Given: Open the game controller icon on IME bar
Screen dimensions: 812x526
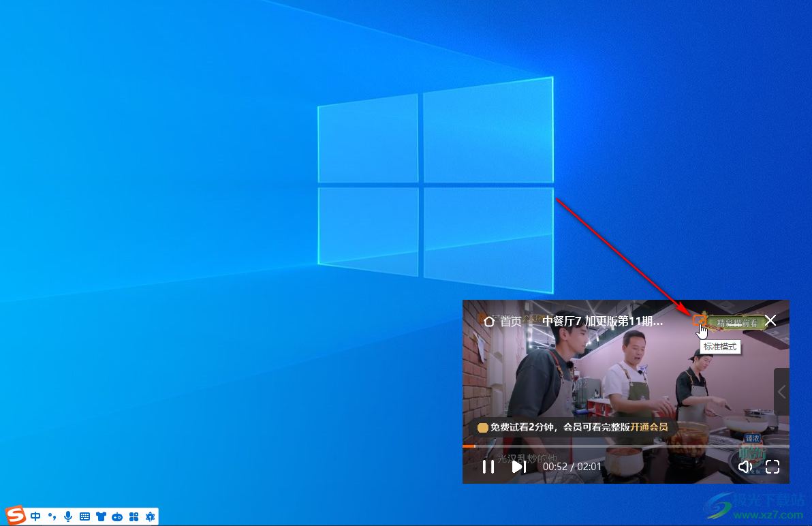Looking at the screenshot, I should click(117, 516).
